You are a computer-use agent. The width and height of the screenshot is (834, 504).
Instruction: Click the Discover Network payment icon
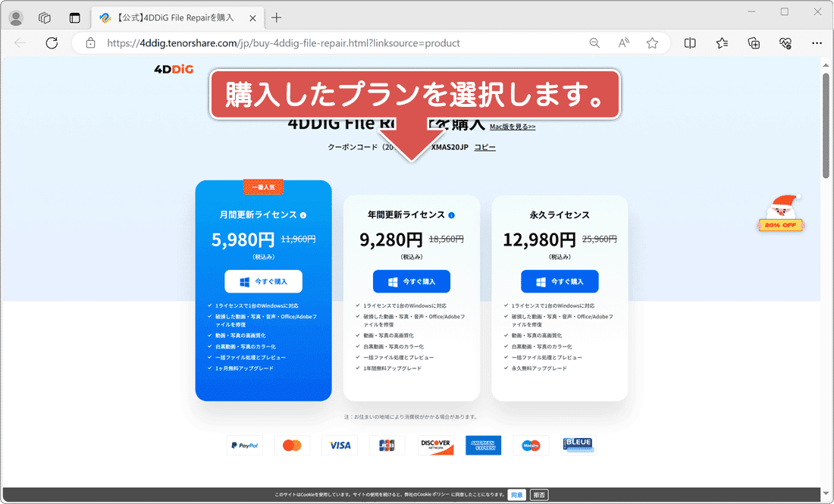tap(435, 445)
